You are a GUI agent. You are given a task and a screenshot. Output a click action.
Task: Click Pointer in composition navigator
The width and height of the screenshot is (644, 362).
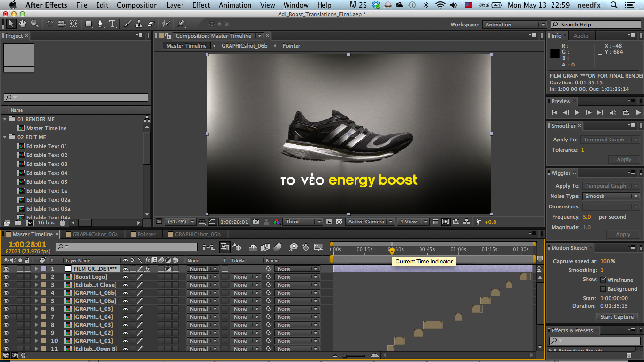click(291, 46)
